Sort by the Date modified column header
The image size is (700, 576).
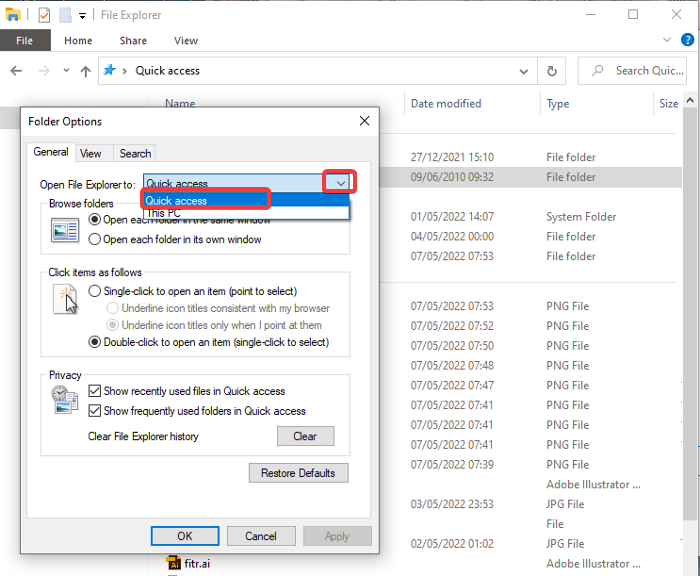(x=446, y=103)
